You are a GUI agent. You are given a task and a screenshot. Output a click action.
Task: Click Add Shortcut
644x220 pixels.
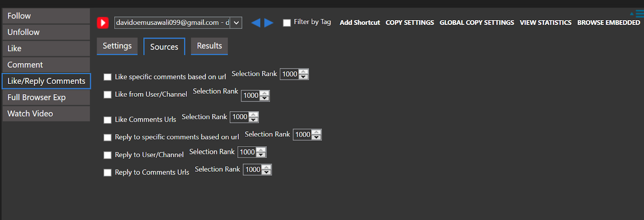(x=360, y=23)
